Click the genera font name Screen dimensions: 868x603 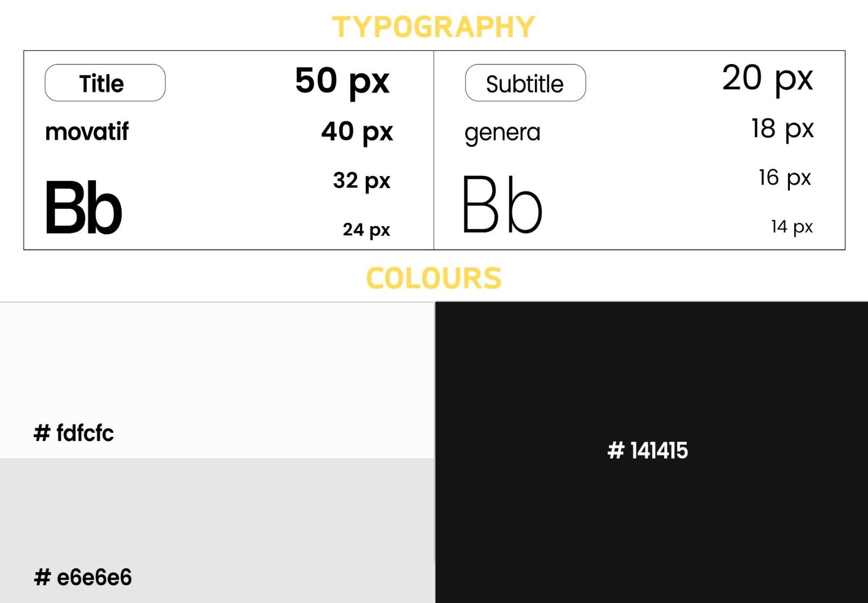point(502,133)
